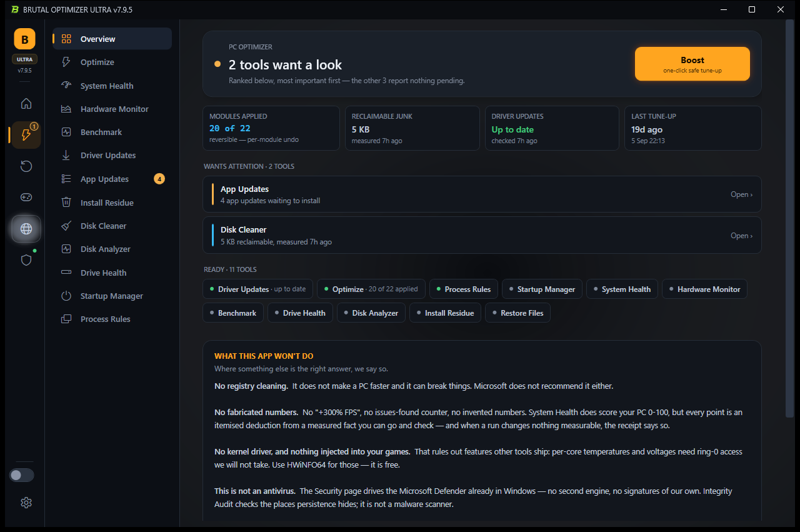This screenshot has width=800, height=532.
Task: Click the Modules Applied stat card
Action: [x=271, y=128]
